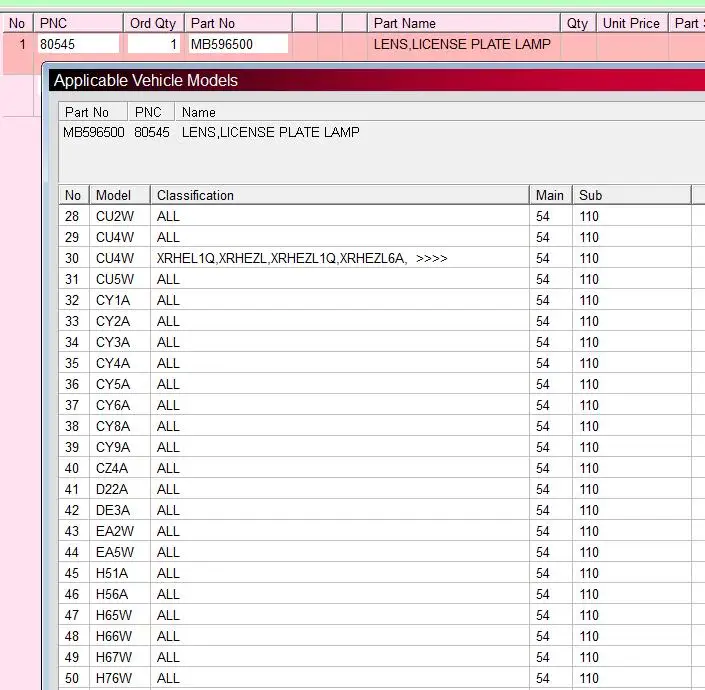Select row 44 model EA5W

115,552
